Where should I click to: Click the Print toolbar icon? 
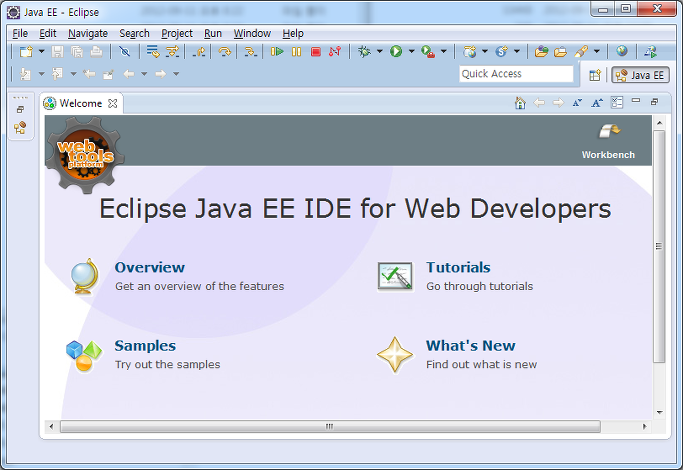pos(96,51)
